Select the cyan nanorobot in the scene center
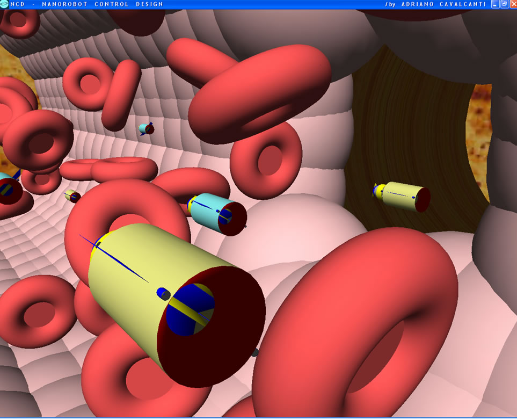Screen dimensions: 517x420 (x=217, y=214)
